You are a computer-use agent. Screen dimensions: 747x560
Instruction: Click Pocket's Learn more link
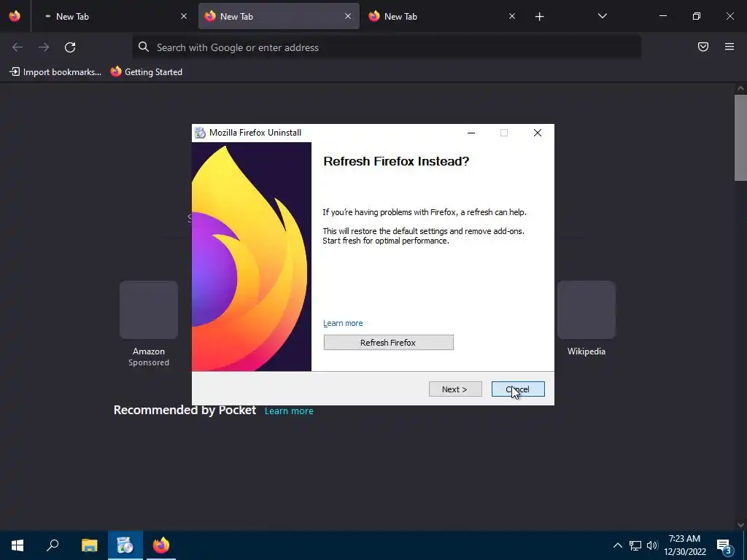coord(289,411)
